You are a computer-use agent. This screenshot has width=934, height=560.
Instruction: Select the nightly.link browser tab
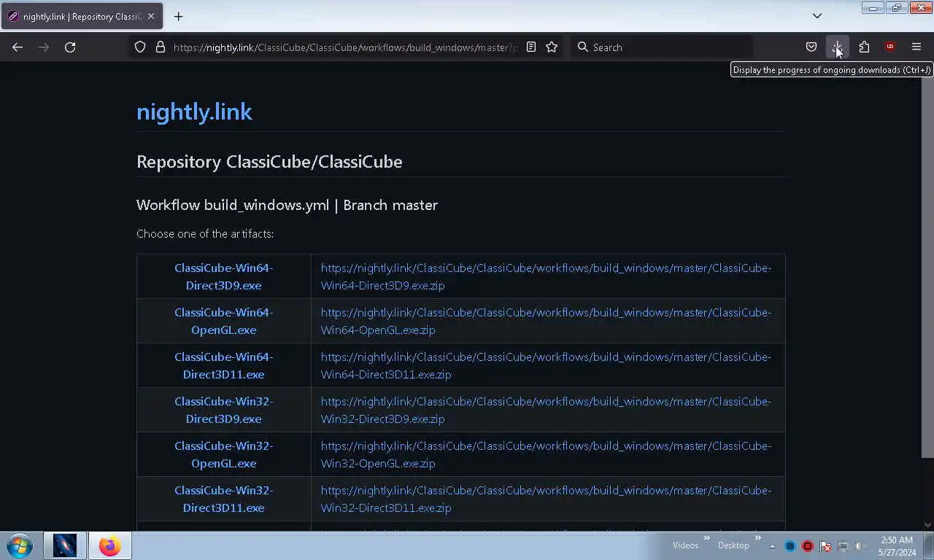pyautogui.click(x=82, y=16)
